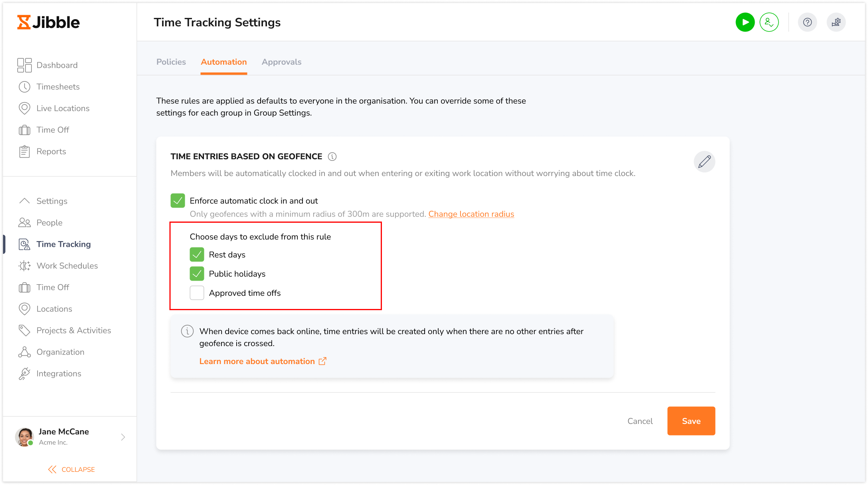
Task: Toggle the Public holidays exclusion checkbox
Action: coord(197,274)
